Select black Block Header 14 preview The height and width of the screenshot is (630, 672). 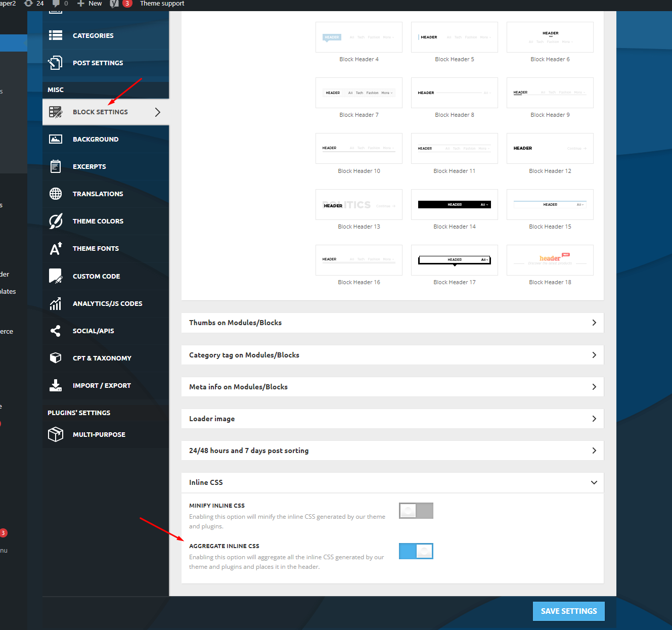tap(455, 204)
